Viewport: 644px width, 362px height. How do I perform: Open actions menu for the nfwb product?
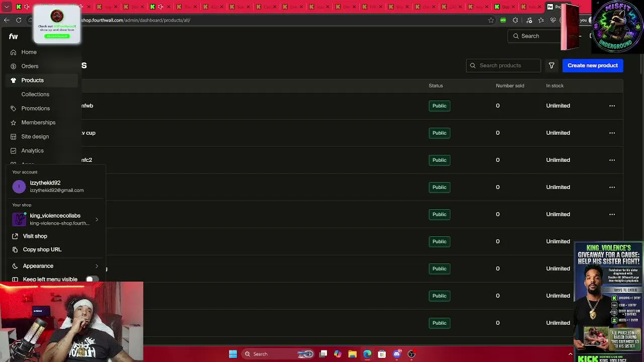coord(612,106)
